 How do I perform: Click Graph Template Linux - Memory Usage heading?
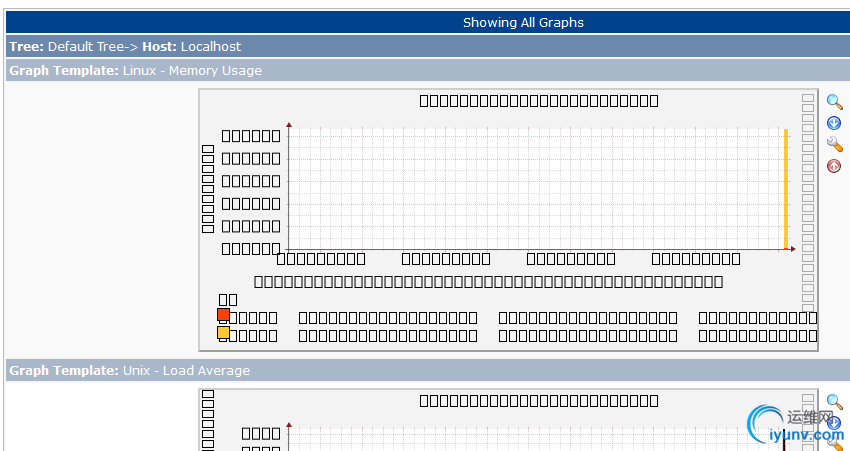135,70
